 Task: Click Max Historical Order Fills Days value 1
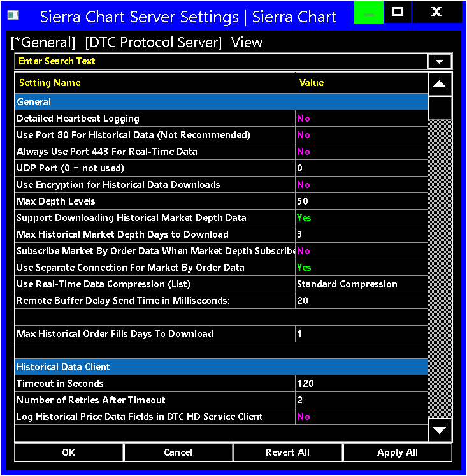[361, 334]
